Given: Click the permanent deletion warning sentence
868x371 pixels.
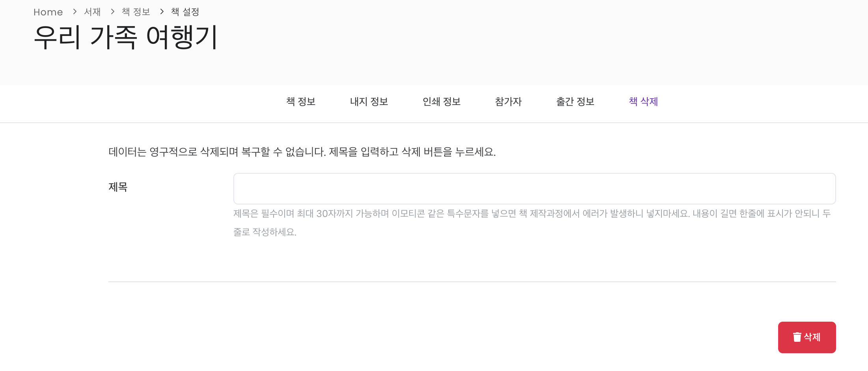Looking at the screenshot, I should click(302, 152).
